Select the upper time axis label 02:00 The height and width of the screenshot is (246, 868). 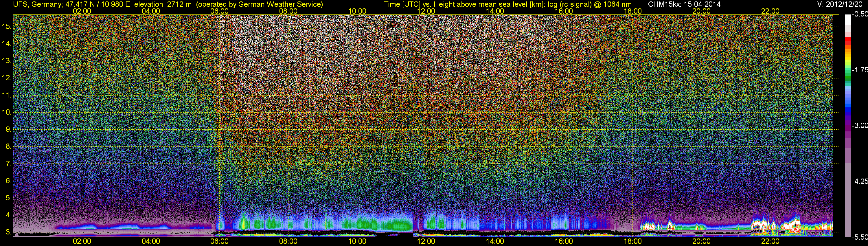[x=82, y=11]
